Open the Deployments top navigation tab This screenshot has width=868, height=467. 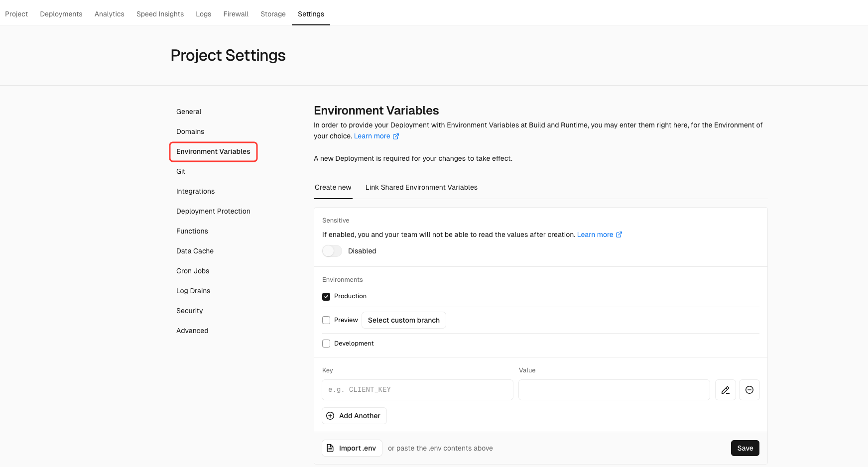click(x=61, y=14)
